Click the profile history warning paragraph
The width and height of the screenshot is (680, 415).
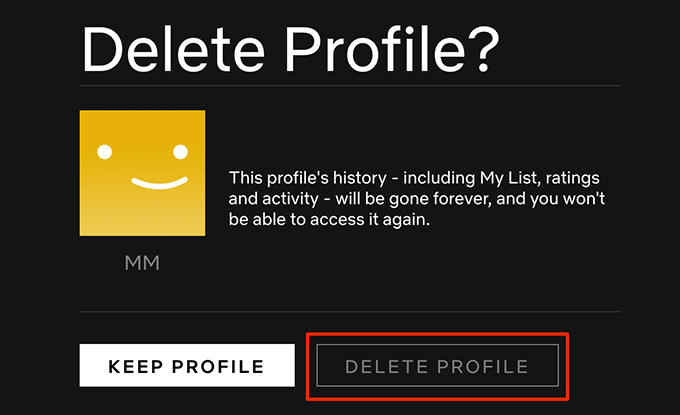[417, 199]
